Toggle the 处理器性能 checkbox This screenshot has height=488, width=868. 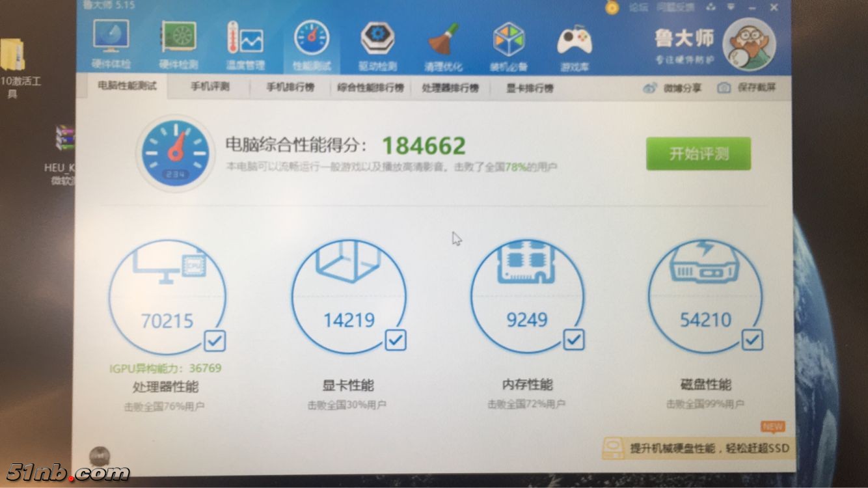215,340
